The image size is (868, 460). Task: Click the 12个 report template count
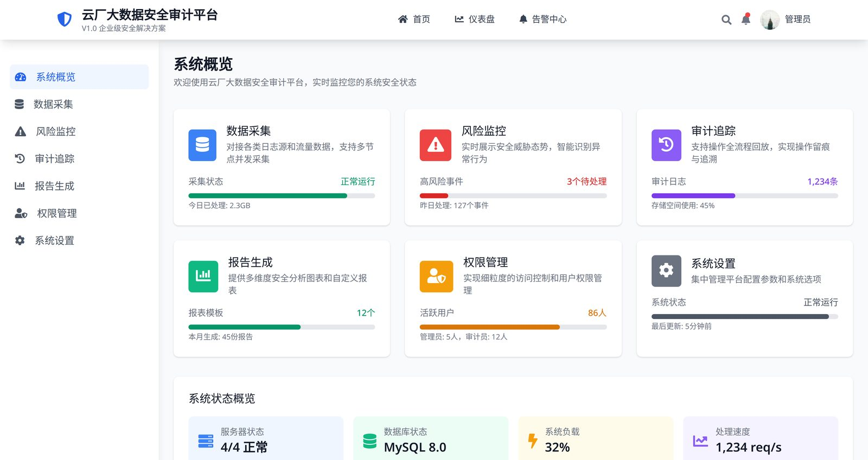point(366,312)
